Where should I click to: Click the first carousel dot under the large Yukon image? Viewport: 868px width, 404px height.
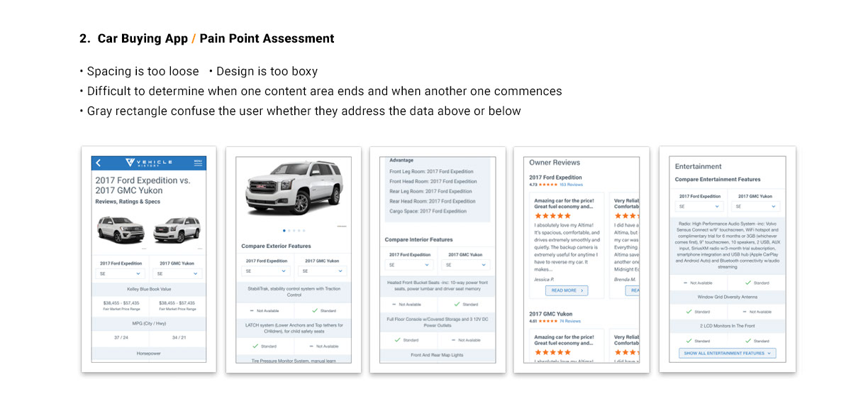point(284,230)
